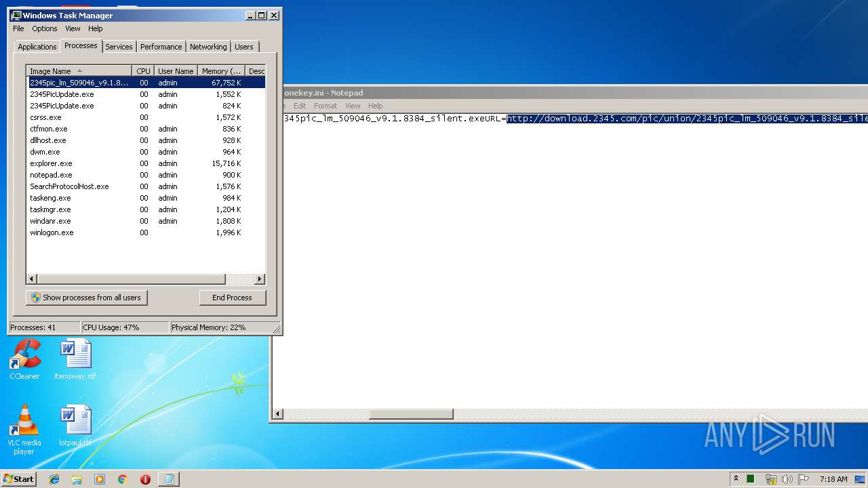The height and width of the screenshot is (488, 868).
Task: Open the Task Manager Options menu
Action: pyautogui.click(x=45, y=28)
